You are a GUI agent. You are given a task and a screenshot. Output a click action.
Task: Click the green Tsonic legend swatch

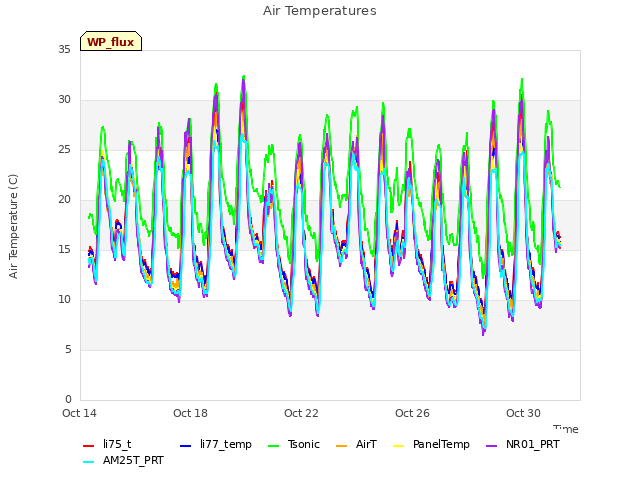coord(273,446)
